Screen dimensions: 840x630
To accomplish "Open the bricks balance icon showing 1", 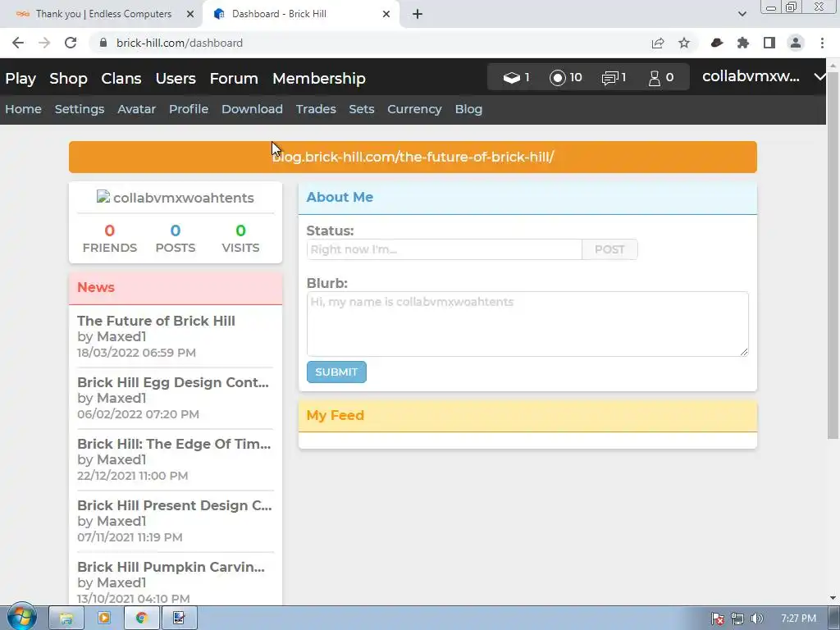I will (x=517, y=78).
